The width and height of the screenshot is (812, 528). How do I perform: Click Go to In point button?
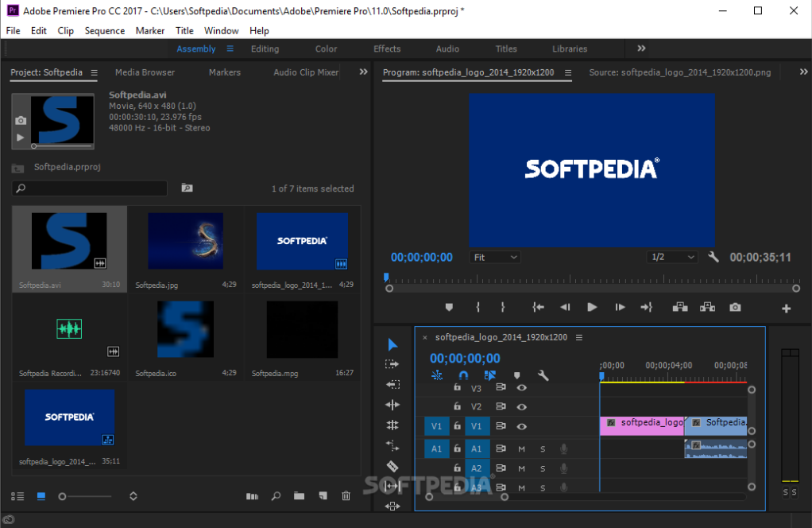click(x=538, y=307)
